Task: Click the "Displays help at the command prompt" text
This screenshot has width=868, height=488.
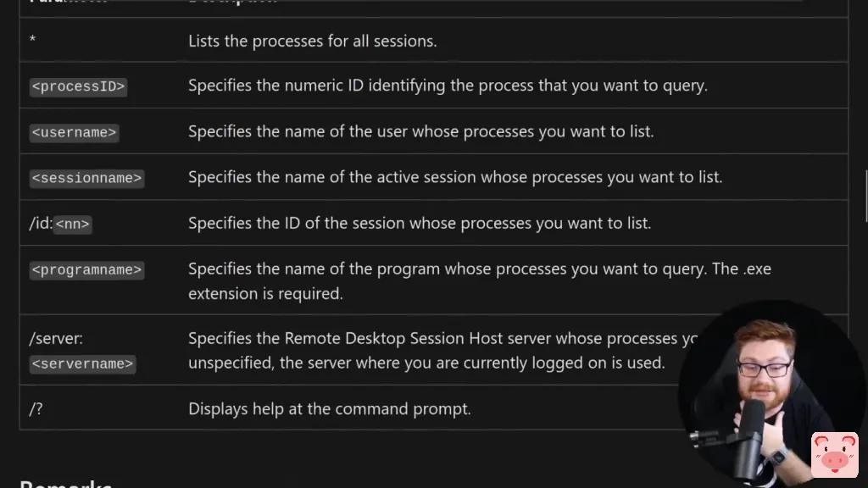Action: (329, 408)
